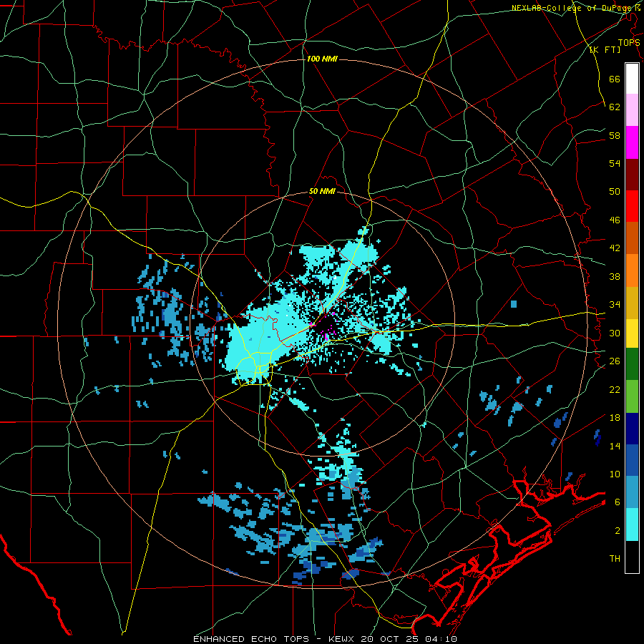
Task: Click the cyan 2-6 kft legend swatch
Action: point(632,525)
